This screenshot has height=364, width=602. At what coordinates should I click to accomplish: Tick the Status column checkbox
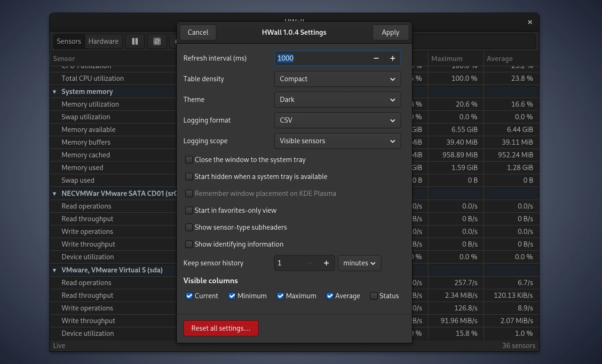pos(374,296)
